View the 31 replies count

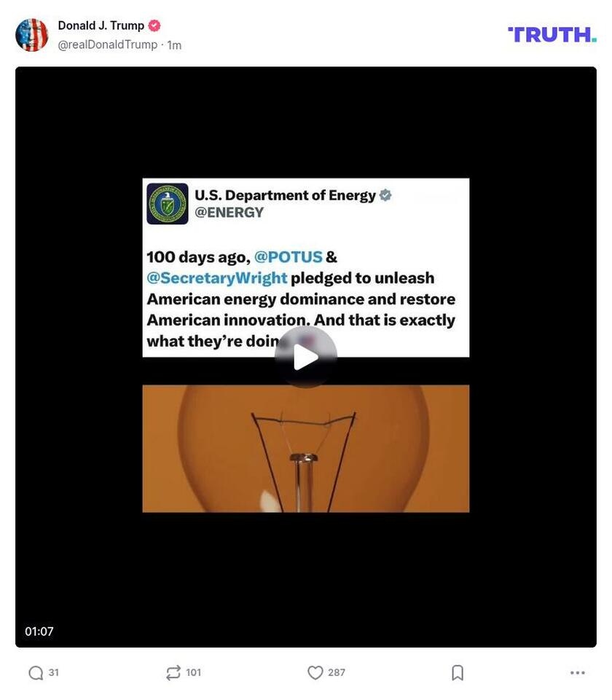(54, 672)
